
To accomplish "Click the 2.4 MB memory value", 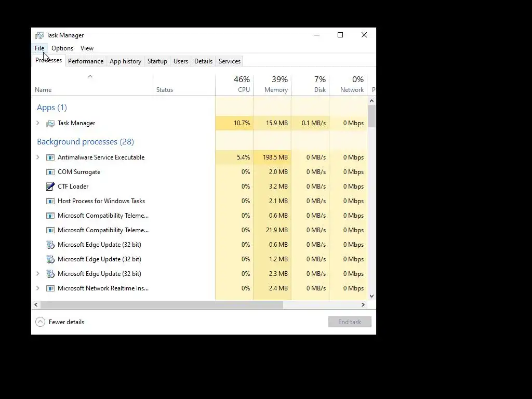I will [278, 288].
